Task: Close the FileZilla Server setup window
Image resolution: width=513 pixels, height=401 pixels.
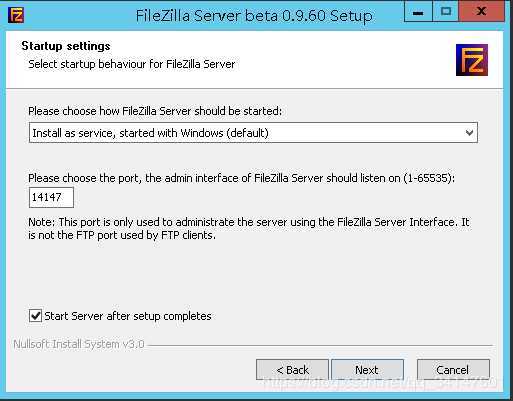Action: coord(482,12)
